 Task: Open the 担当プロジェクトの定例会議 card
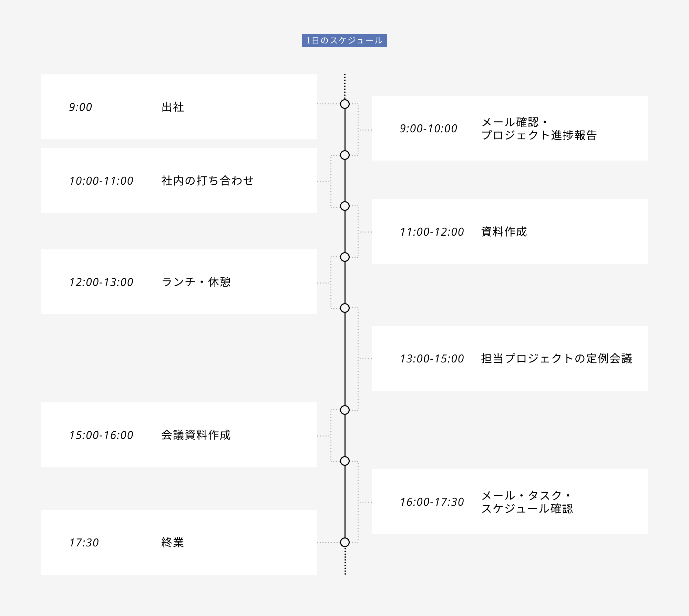tap(510, 358)
